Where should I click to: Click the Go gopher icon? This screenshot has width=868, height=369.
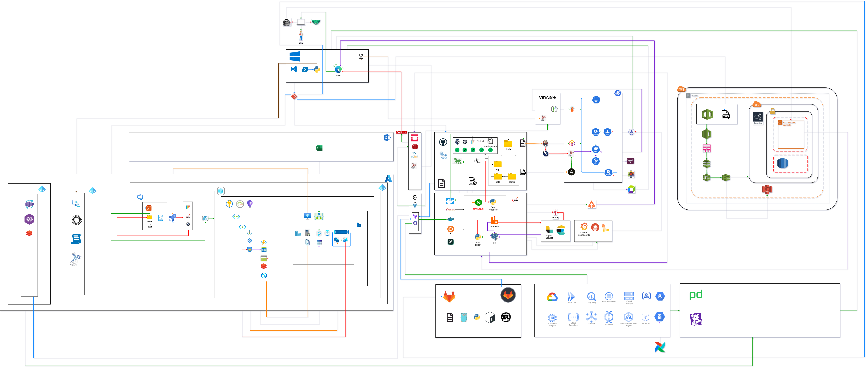pyautogui.click(x=464, y=317)
